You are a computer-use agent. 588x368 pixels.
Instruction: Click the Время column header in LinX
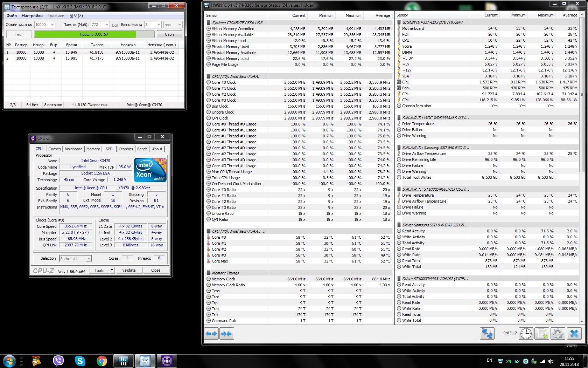click(x=71, y=45)
